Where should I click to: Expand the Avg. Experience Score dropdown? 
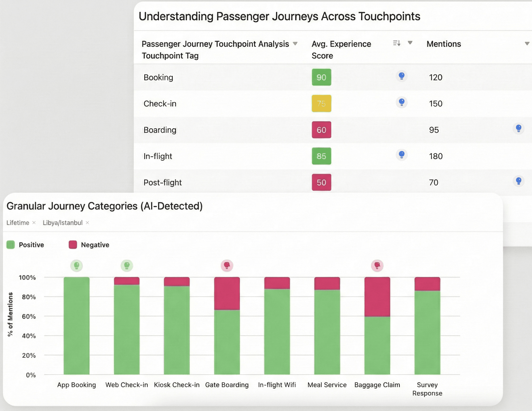[410, 43]
